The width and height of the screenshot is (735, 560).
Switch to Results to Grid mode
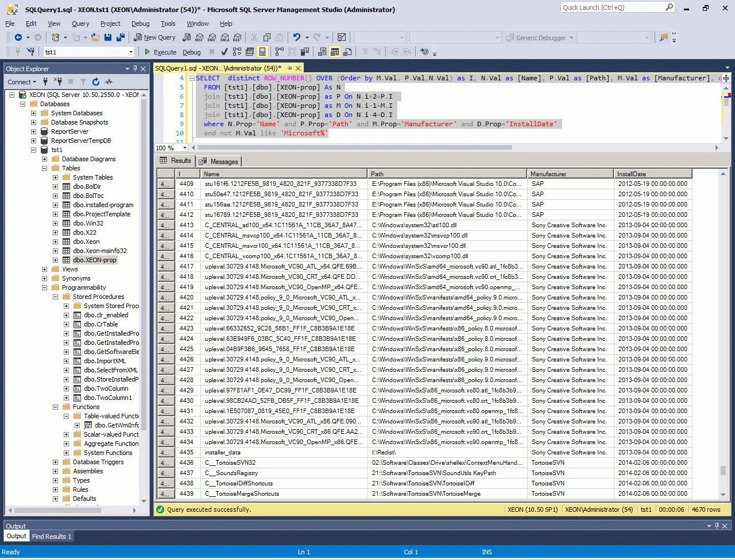(335, 52)
